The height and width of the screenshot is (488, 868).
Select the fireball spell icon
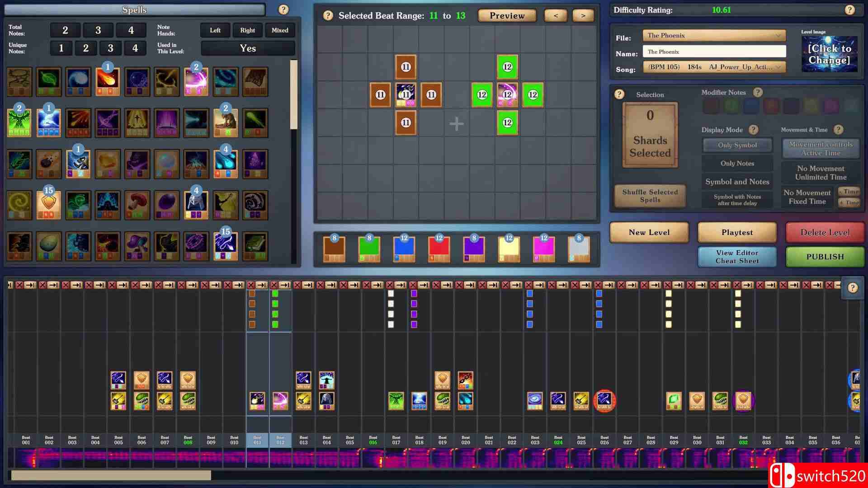[x=108, y=81]
